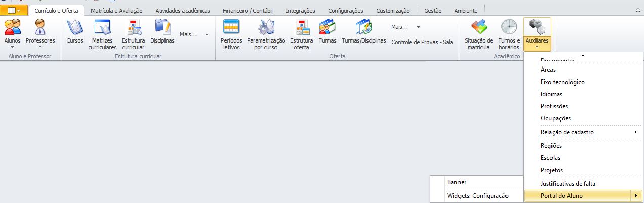
Task: Open Situação de matrícula icon
Action: [x=478, y=27]
